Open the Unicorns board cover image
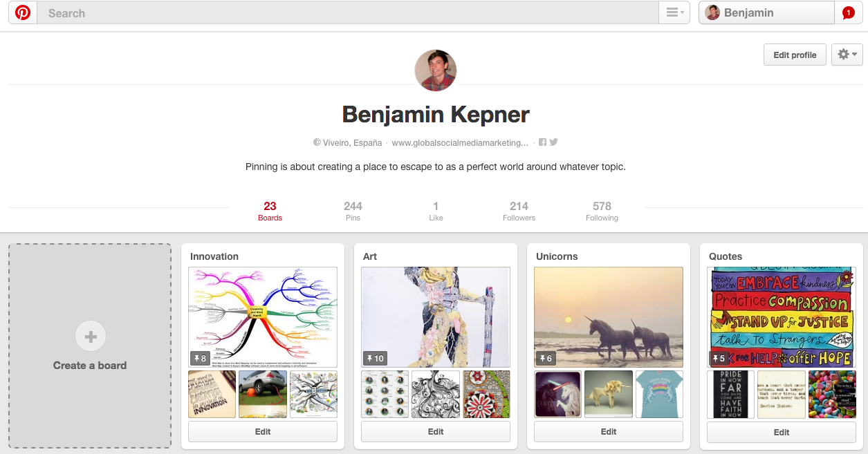Screen dimensions: 868x454 coord(609,316)
